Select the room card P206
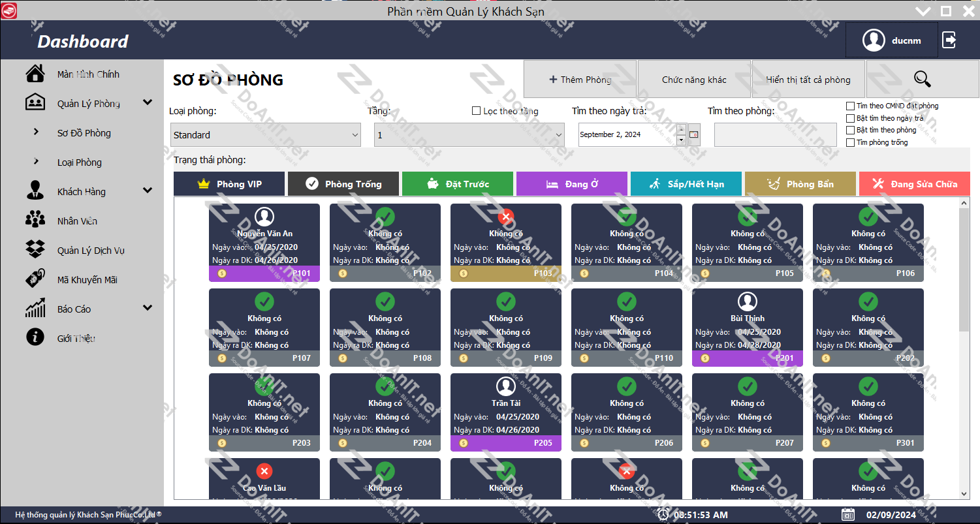The image size is (980, 524). (627, 412)
